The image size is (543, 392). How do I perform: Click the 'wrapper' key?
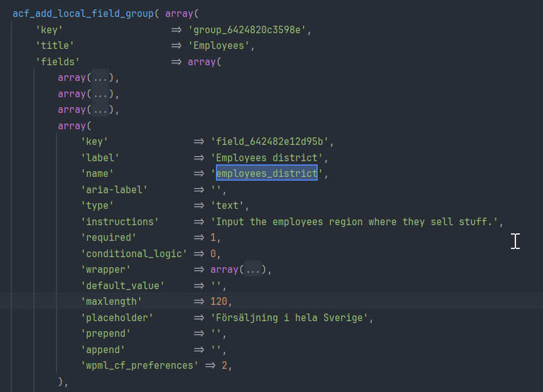point(105,270)
